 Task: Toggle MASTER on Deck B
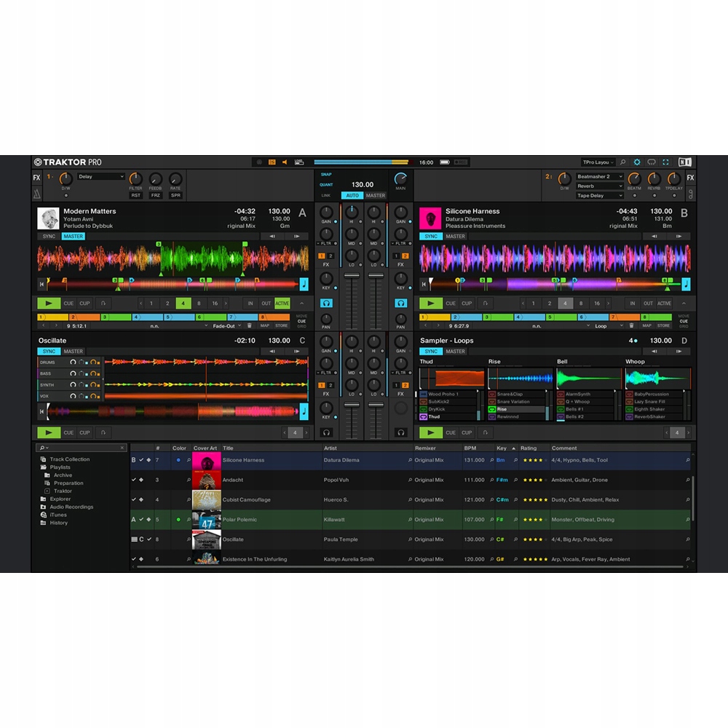[455, 237]
